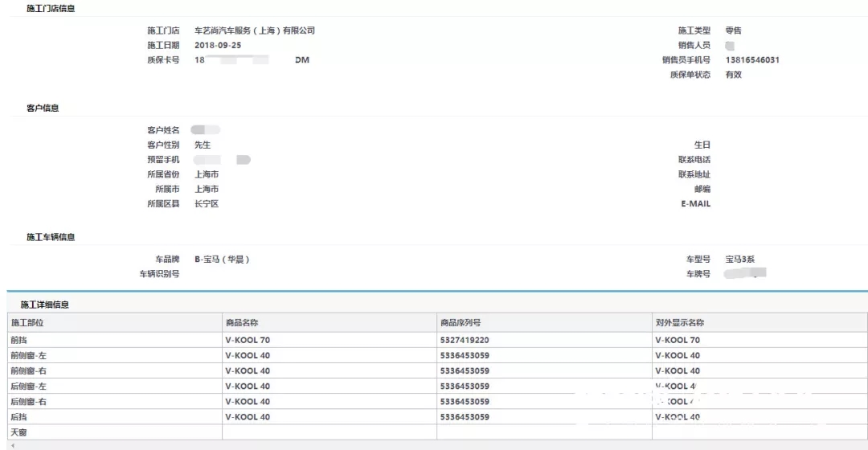
Task: Click the 施工日期 value 2018-09-25
Action: click(218, 45)
